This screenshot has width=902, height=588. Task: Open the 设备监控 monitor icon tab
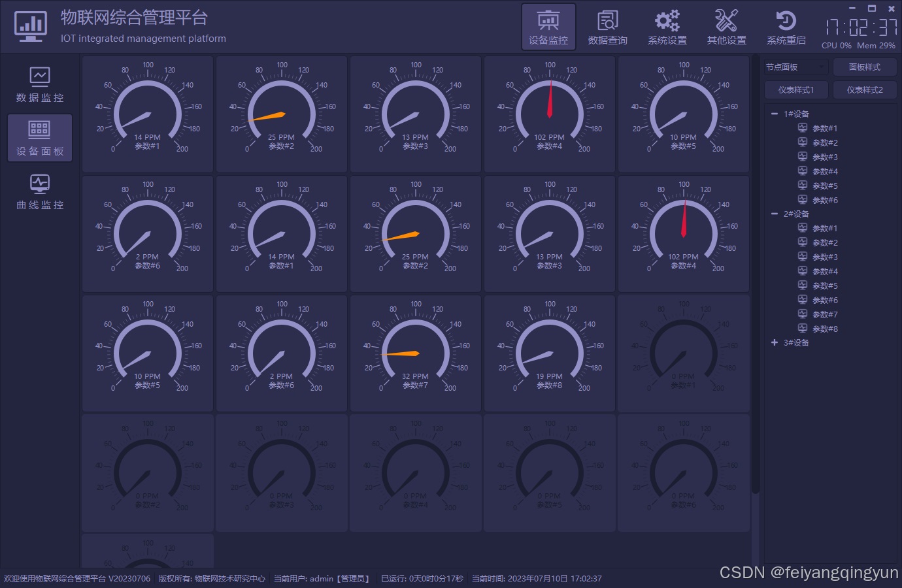pyautogui.click(x=548, y=27)
